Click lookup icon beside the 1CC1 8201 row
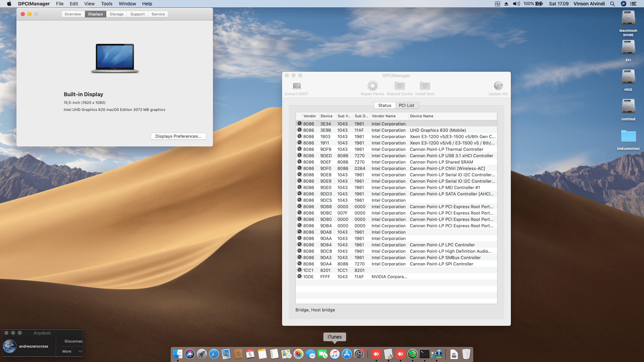The height and width of the screenshot is (362, 644). click(x=300, y=270)
